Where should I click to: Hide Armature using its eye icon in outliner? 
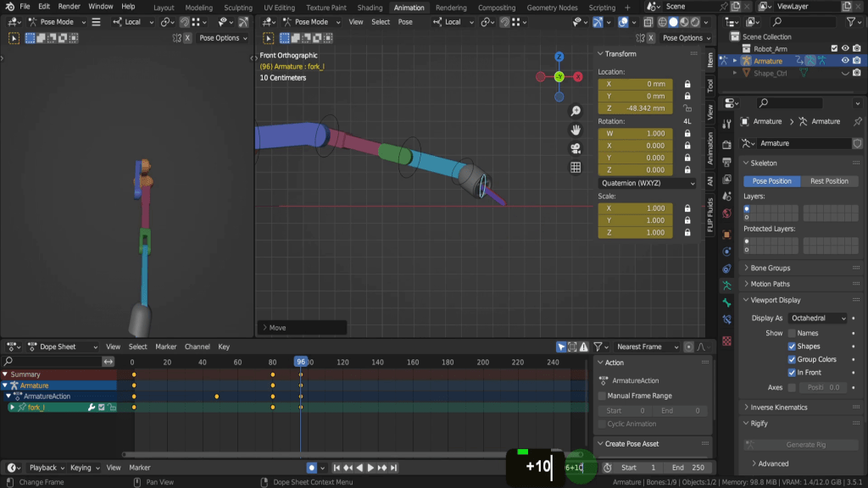pos(845,61)
